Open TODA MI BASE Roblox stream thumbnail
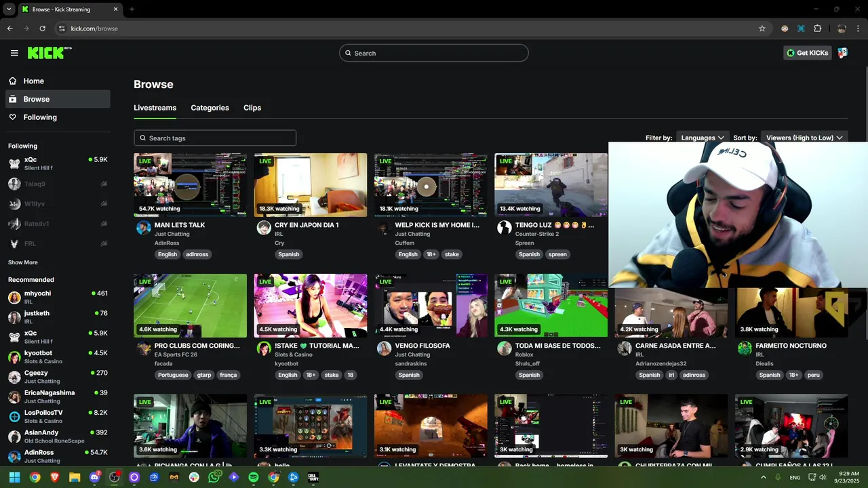 point(551,305)
